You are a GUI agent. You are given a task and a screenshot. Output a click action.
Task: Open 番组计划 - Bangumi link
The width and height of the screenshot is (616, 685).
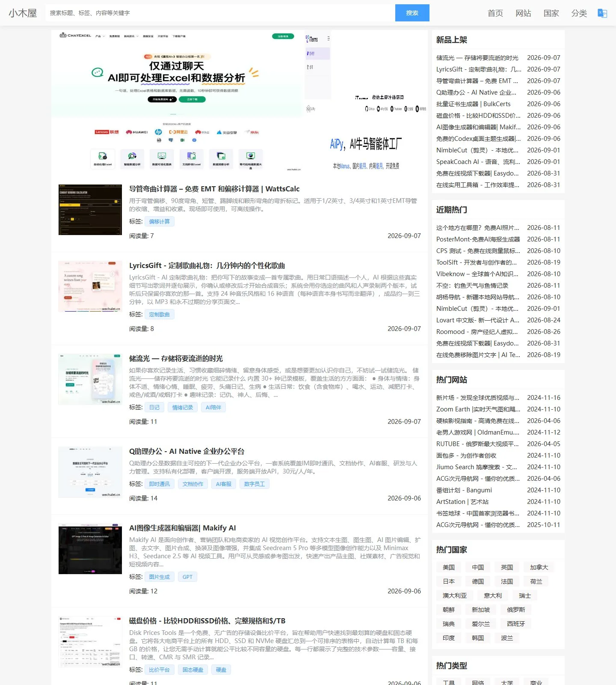(x=464, y=490)
